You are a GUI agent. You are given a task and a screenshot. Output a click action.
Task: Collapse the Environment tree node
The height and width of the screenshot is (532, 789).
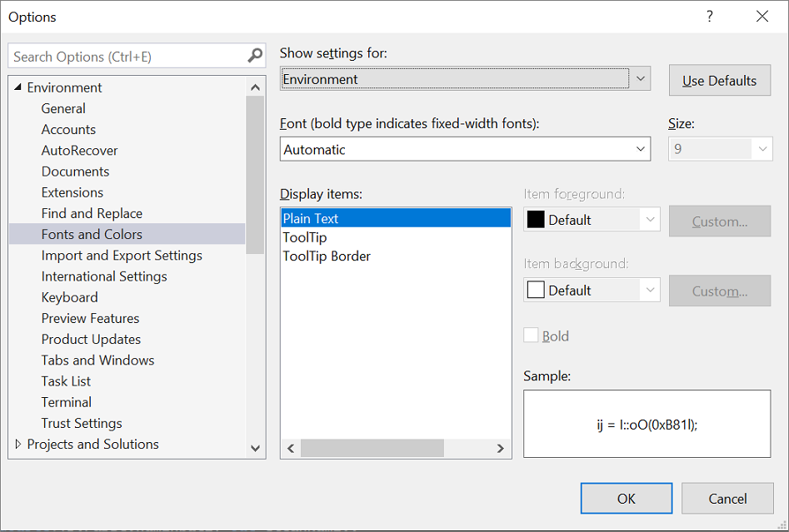17,87
